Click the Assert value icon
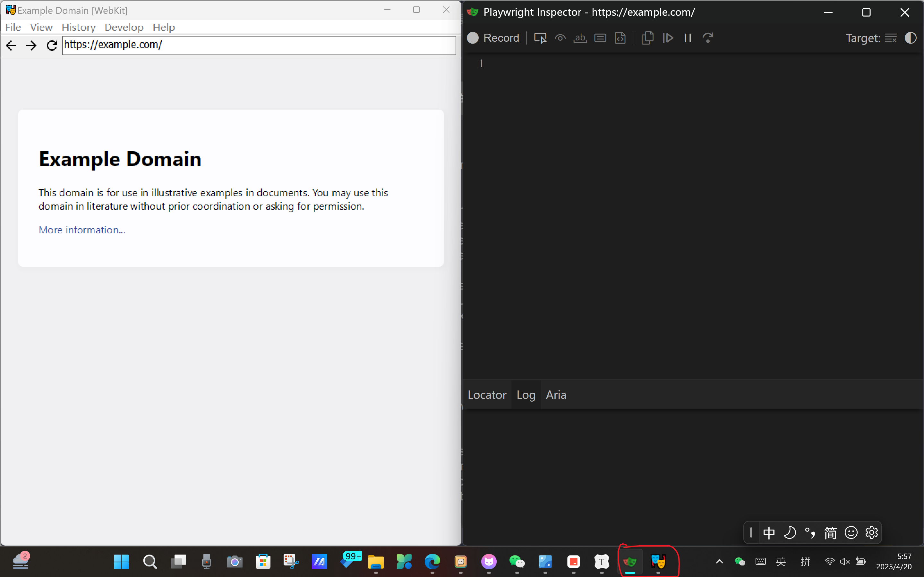Image resolution: width=924 pixels, height=577 pixels. [x=600, y=38]
